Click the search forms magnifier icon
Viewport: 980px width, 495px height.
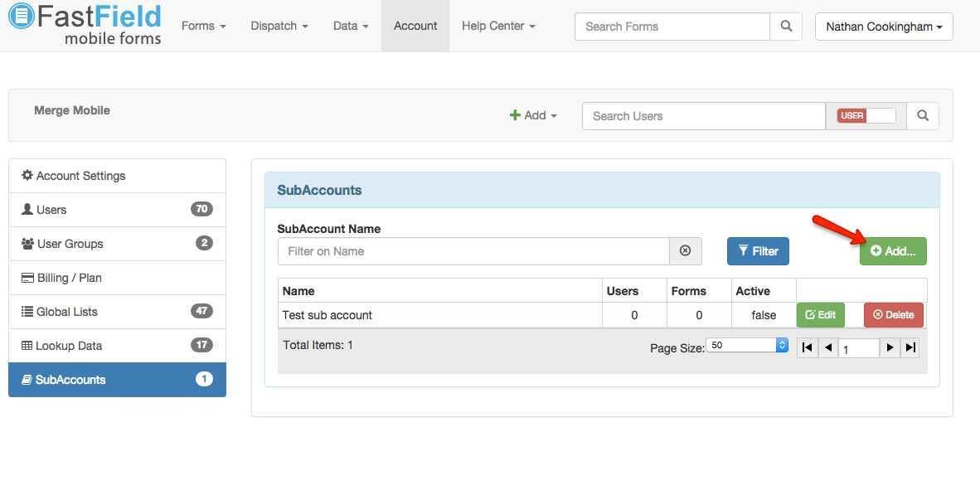point(786,27)
